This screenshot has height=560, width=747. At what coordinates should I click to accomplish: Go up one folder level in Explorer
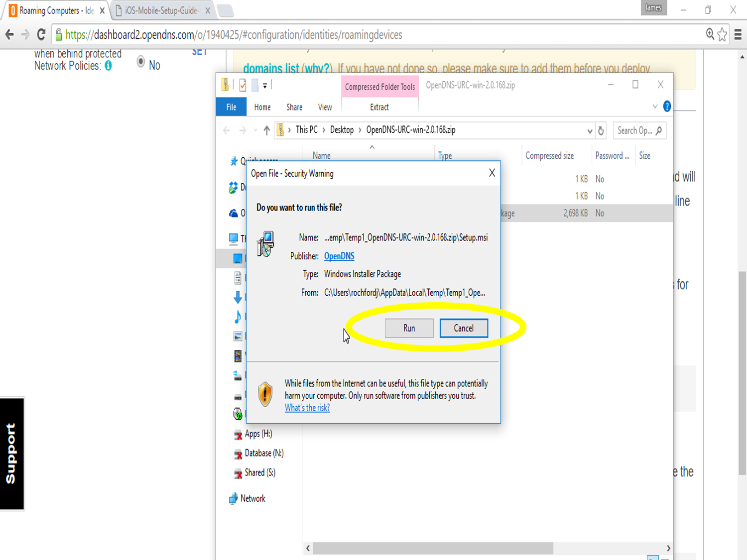(266, 130)
